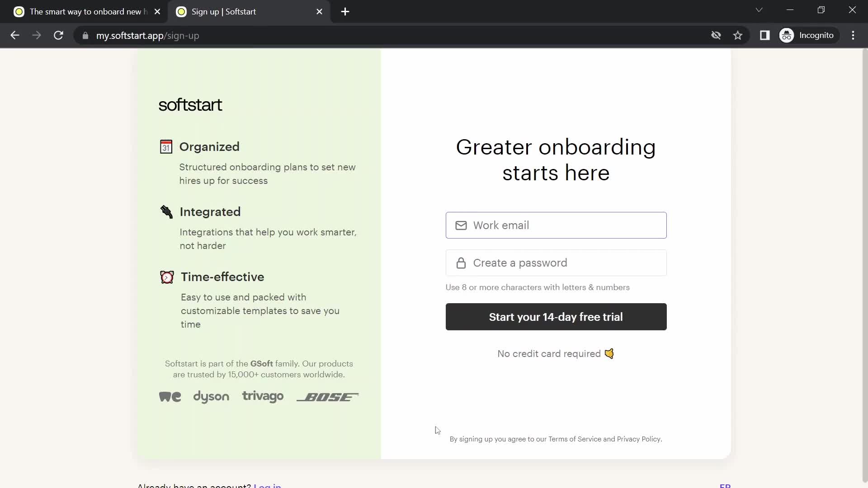Click the bookmark/star icon in browser bar
Screen dimensions: 868x488
coord(738,36)
